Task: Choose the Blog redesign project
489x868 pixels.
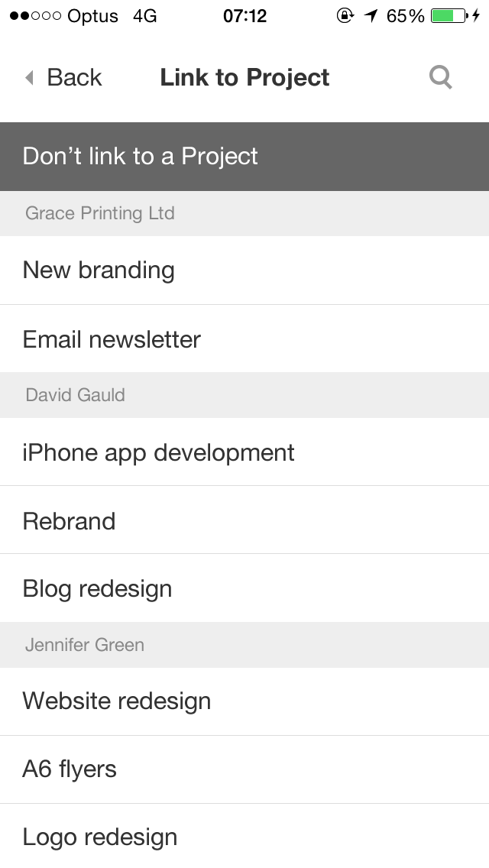Action: click(244, 588)
